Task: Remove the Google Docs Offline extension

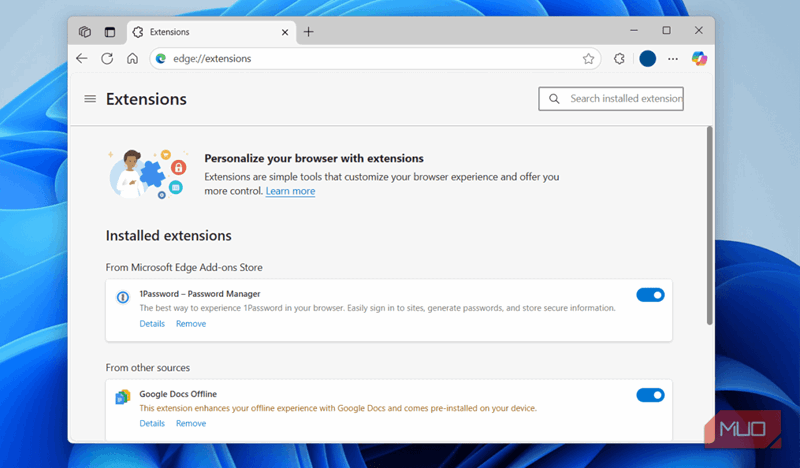Action: [x=191, y=424]
